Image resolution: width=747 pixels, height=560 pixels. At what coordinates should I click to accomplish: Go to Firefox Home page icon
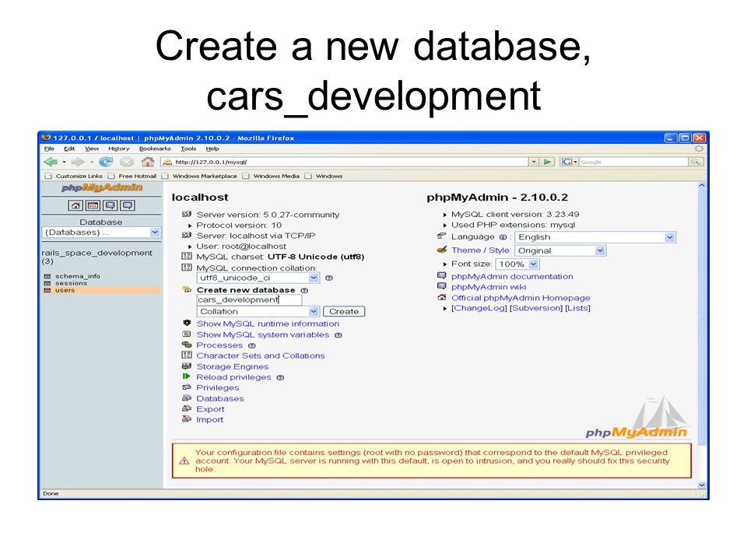148,162
